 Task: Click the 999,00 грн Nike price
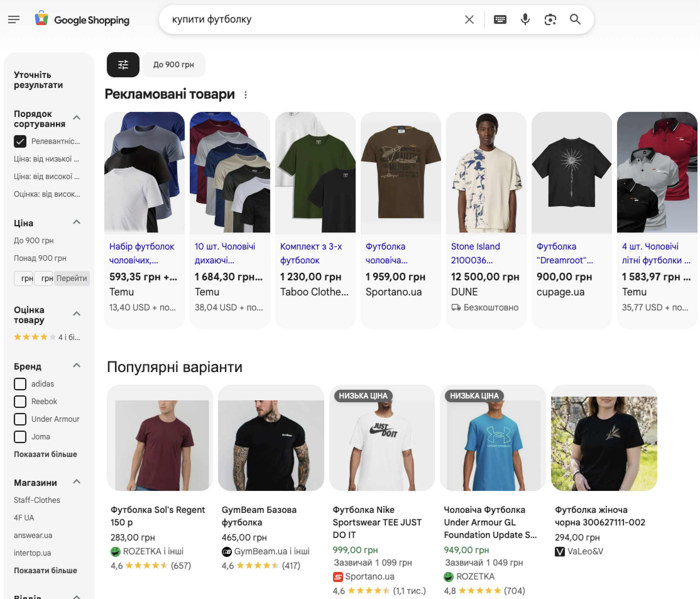(355, 550)
